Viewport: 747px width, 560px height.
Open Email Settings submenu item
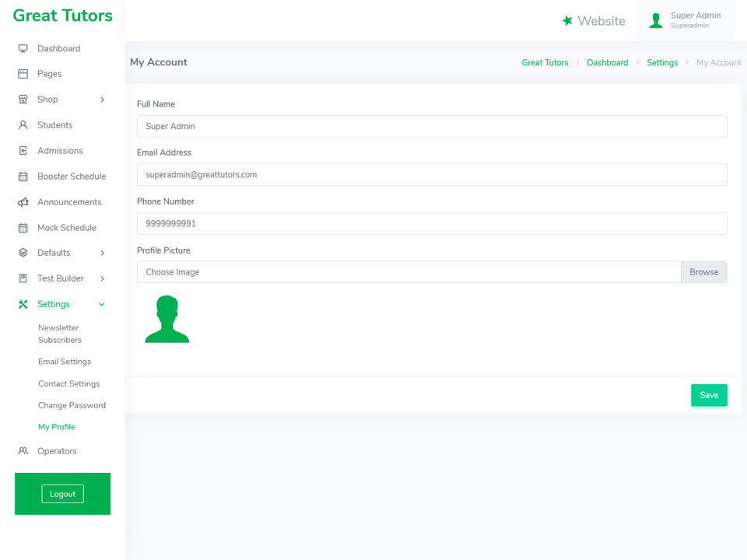(x=65, y=362)
